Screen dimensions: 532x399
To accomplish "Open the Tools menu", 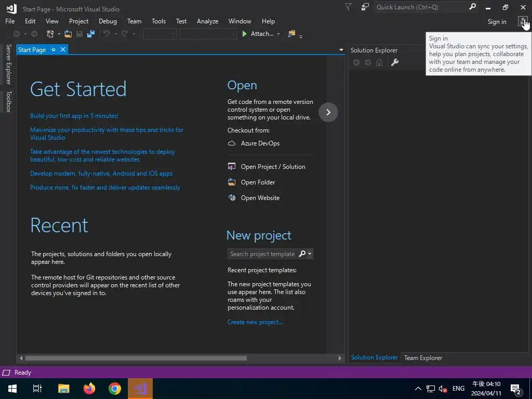I will (x=158, y=21).
